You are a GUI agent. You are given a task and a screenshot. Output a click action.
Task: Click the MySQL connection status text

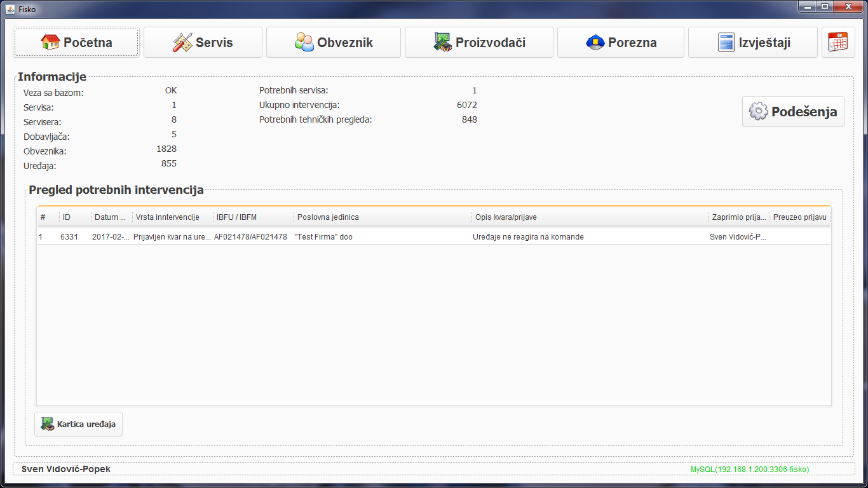[x=750, y=470]
